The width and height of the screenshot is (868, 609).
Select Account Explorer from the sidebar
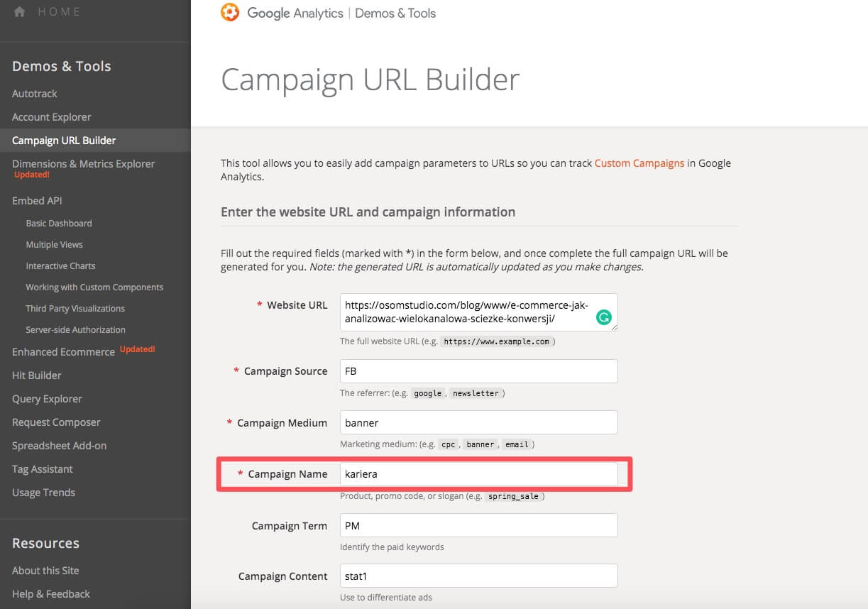pos(51,116)
